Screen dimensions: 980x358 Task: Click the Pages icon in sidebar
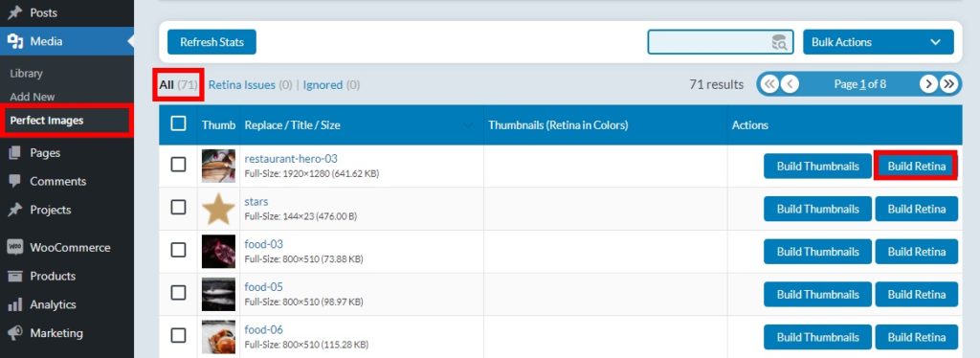coord(15,152)
